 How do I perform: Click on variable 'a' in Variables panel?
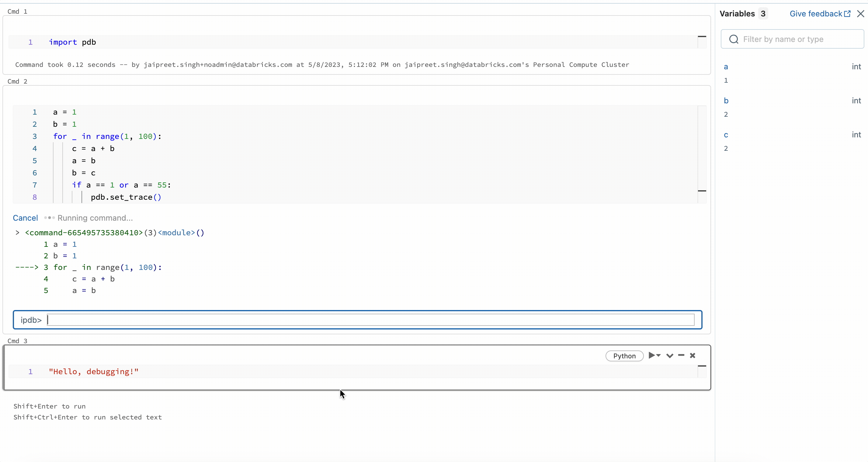(726, 67)
